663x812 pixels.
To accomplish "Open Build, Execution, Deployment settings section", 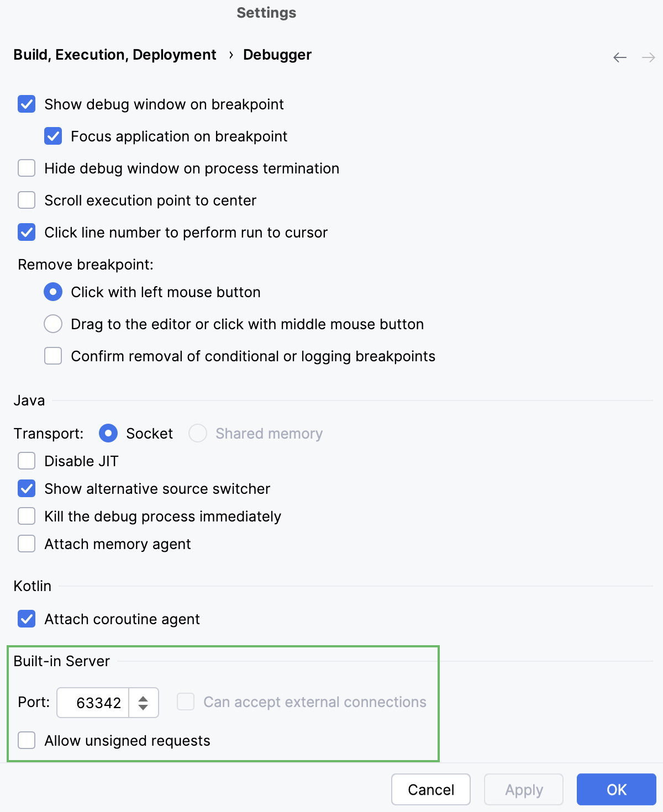I will click(114, 55).
